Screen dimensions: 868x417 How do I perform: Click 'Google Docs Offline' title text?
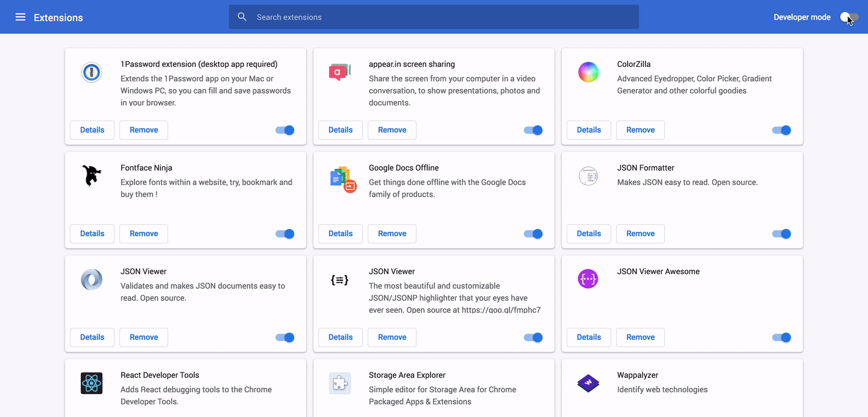pyautogui.click(x=404, y=168)
